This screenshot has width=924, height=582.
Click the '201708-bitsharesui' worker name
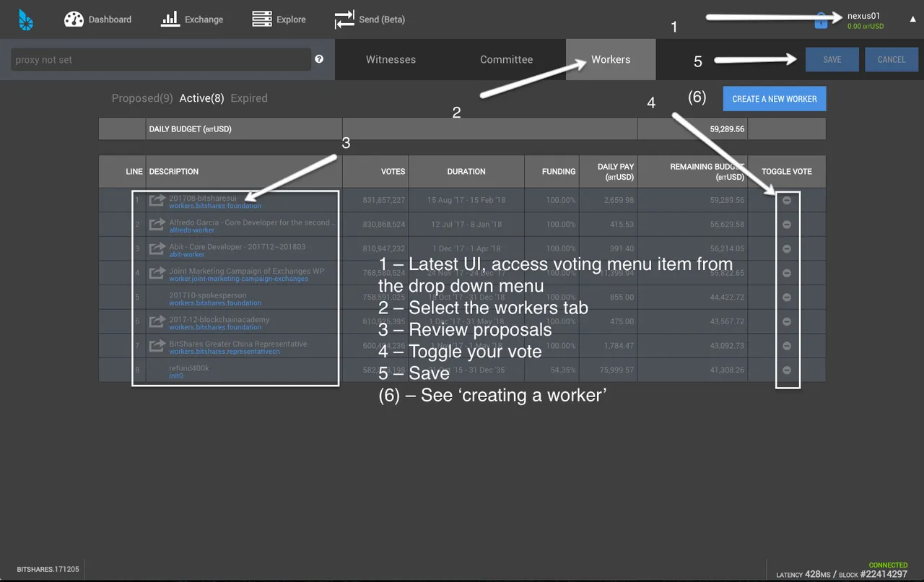point(203,198)
